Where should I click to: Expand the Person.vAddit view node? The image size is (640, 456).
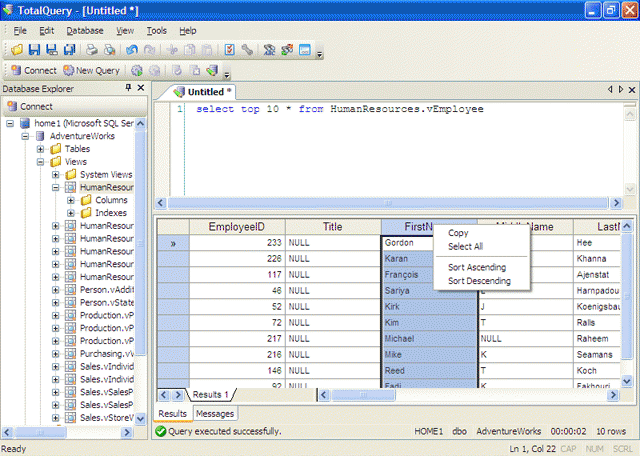pos(56,290)
